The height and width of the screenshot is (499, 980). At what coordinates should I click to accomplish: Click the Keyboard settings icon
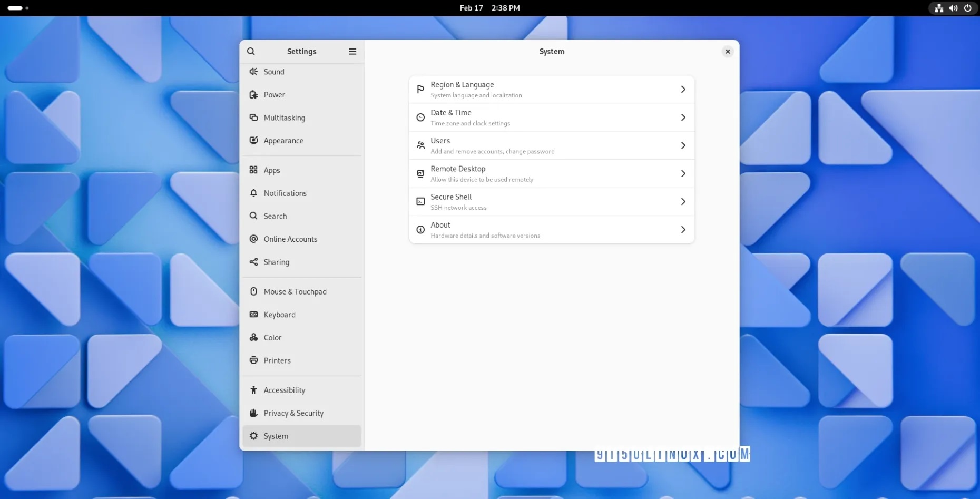pyautogui.click(x=253, y=315)
